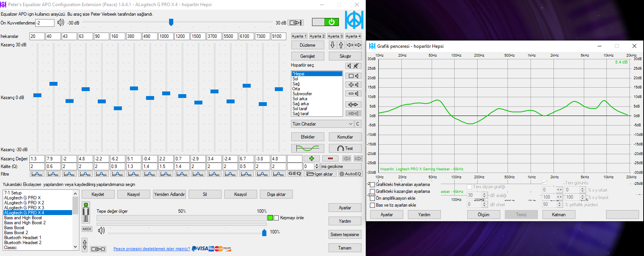Click the Kaydet button

click(98, 194)
